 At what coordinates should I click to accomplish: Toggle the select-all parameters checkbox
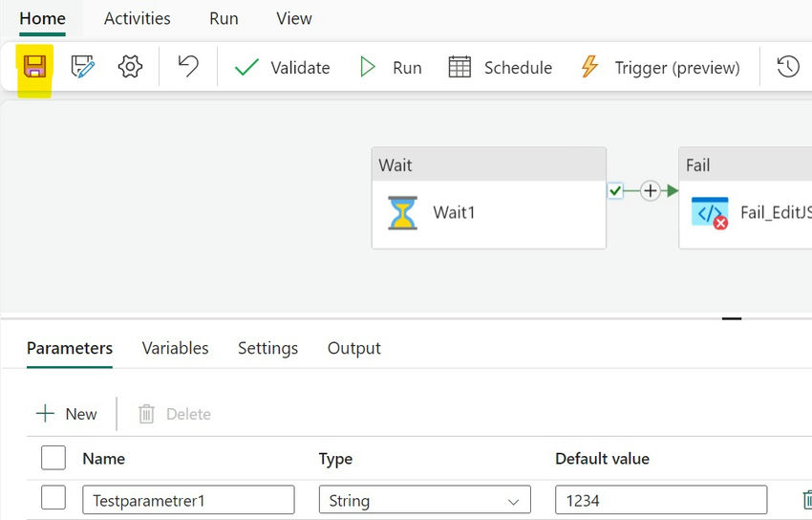pyautogui.click(x=53, y=458)
